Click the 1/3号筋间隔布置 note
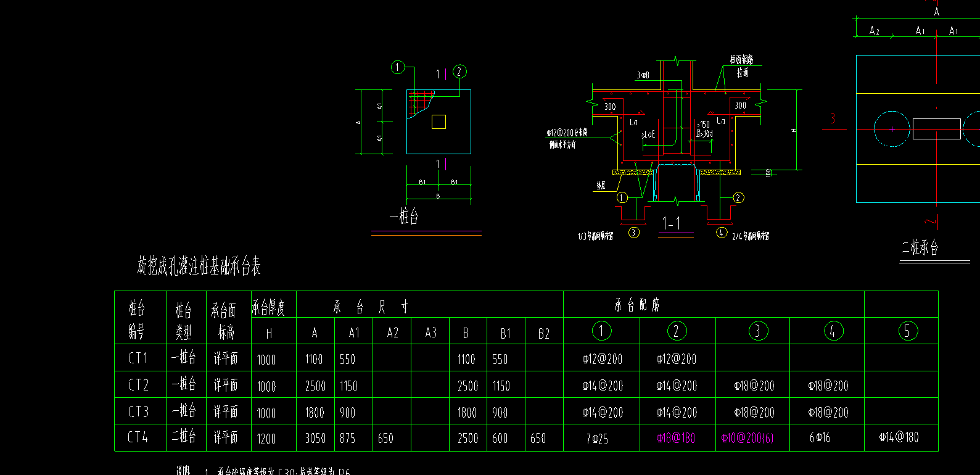 point(595,236)
